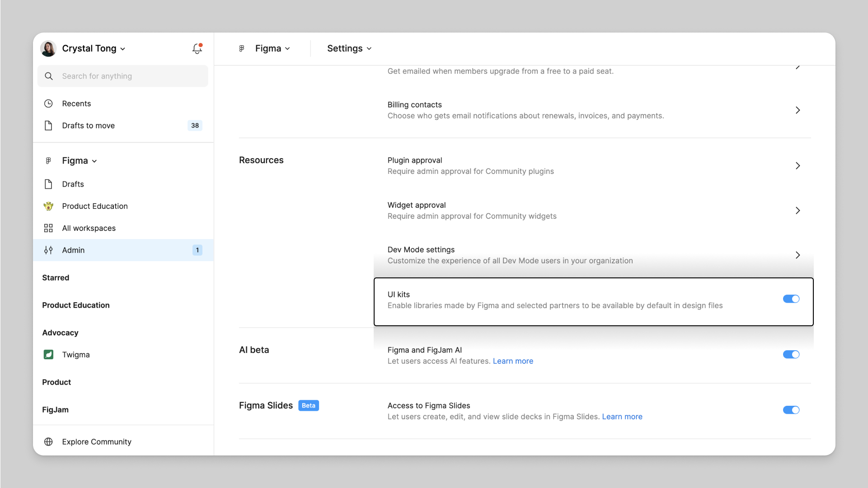
Task: Expand Plugin approval chevron
Action: pyautogui.click(x=798, y=166)
